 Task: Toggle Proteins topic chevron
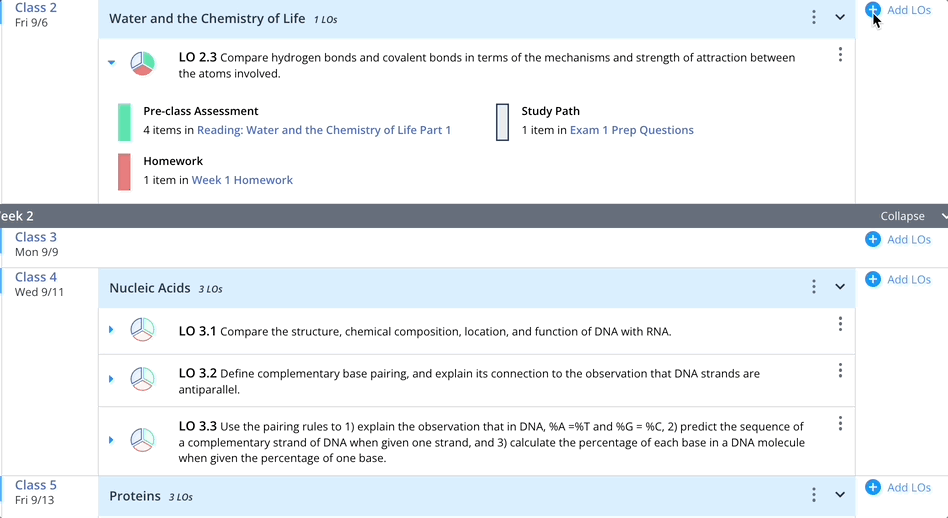[840, 495]
